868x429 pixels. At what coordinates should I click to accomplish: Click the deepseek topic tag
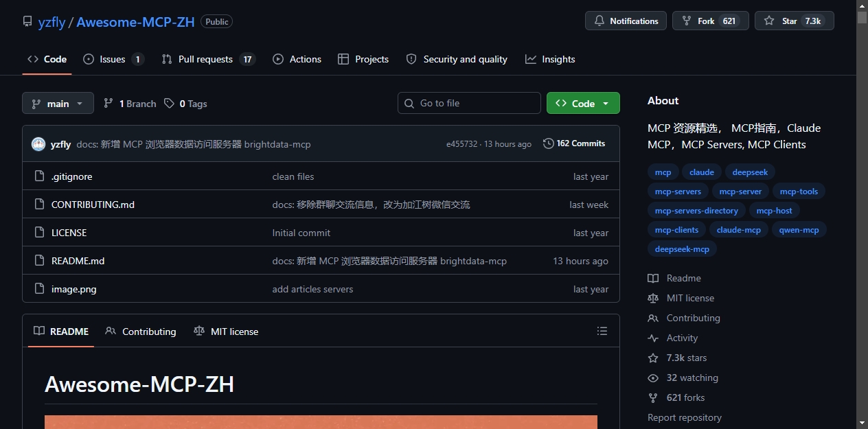tap(750, 172)
